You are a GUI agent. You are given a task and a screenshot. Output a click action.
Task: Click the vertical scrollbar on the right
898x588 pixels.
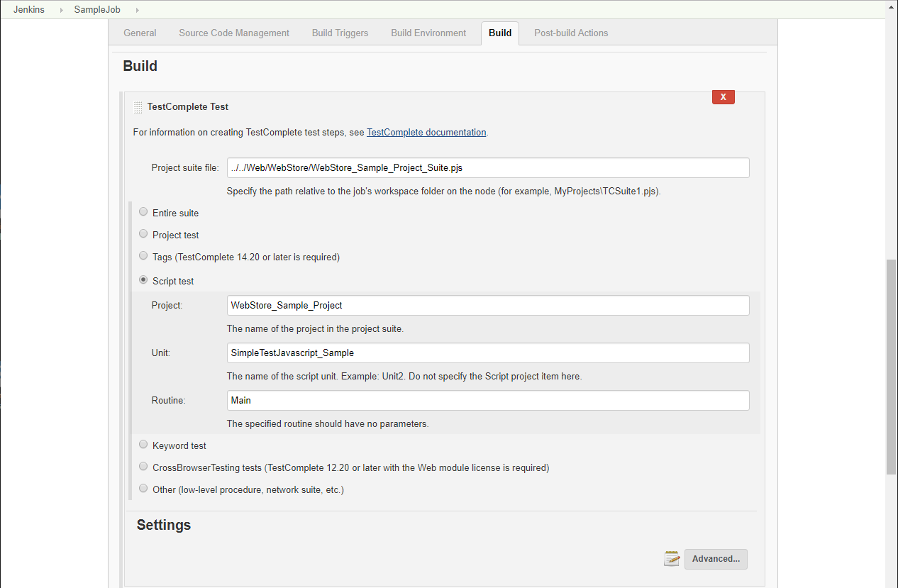coord(892,366)
